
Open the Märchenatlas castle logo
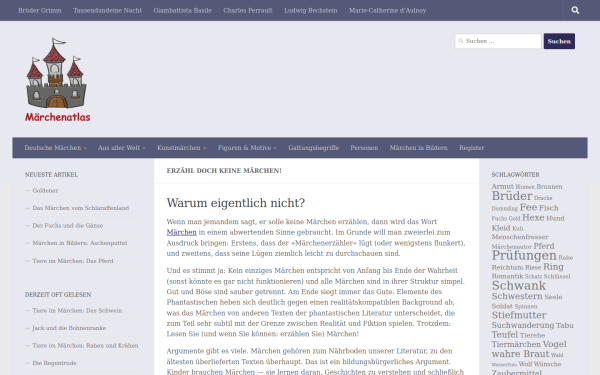[x=57, y=80]
